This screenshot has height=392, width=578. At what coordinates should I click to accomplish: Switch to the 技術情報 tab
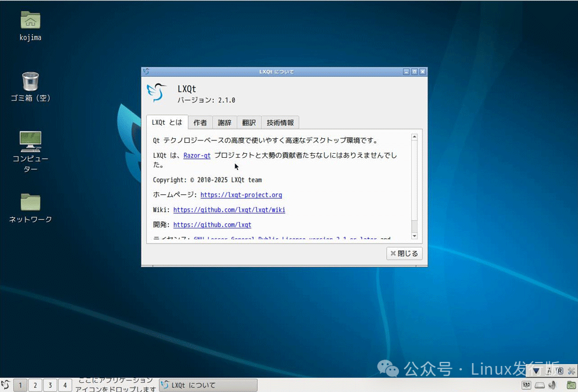tap(280, 122)
